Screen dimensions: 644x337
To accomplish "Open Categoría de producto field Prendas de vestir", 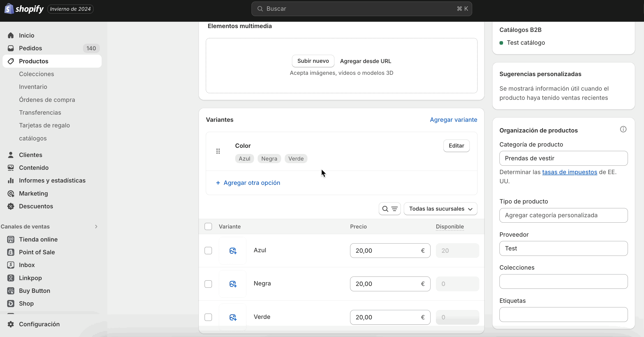I will [x=563, y=158].
